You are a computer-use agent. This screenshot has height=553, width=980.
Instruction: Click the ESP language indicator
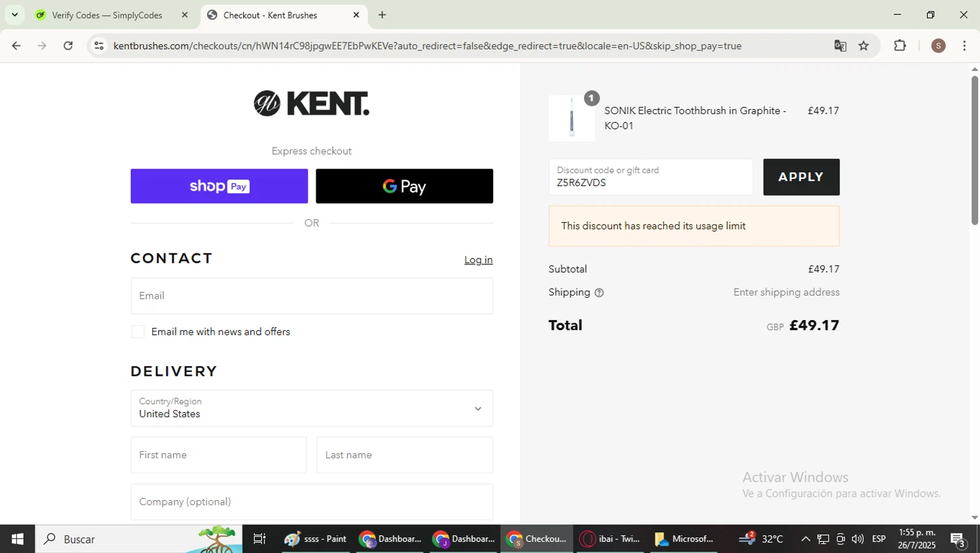(879, 539)
